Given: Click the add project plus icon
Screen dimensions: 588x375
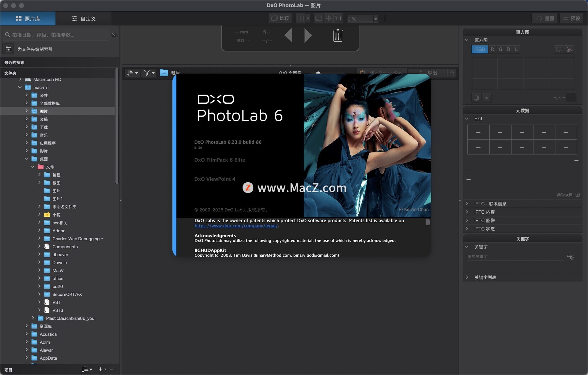Looking at the screenshot, I should (x=100, y=369).
